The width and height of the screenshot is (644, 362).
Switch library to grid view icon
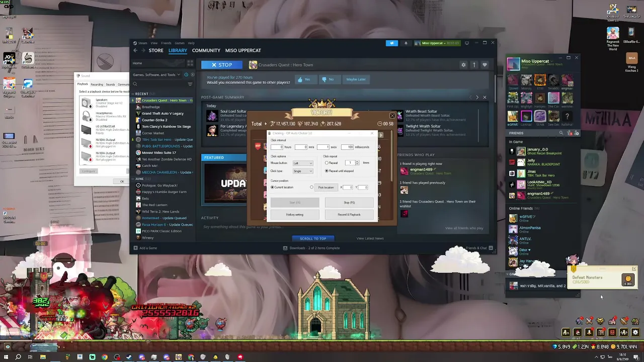pos(190,63)
